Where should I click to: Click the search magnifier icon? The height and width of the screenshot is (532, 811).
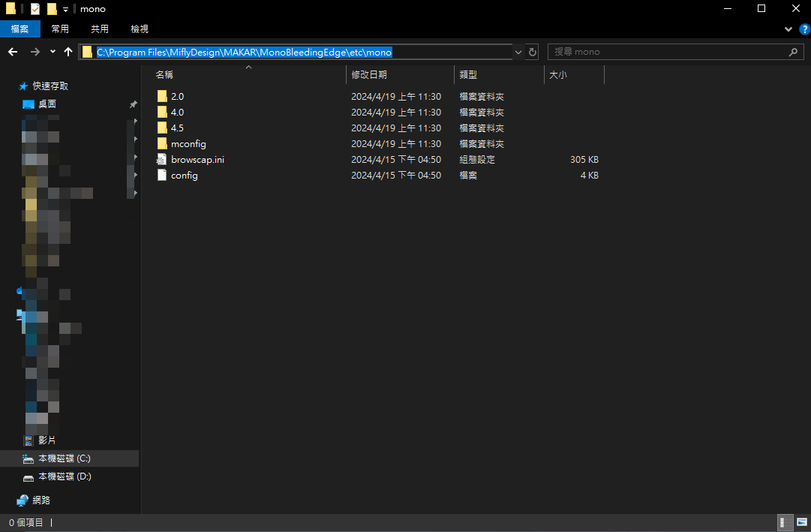(x=793, y=52)
